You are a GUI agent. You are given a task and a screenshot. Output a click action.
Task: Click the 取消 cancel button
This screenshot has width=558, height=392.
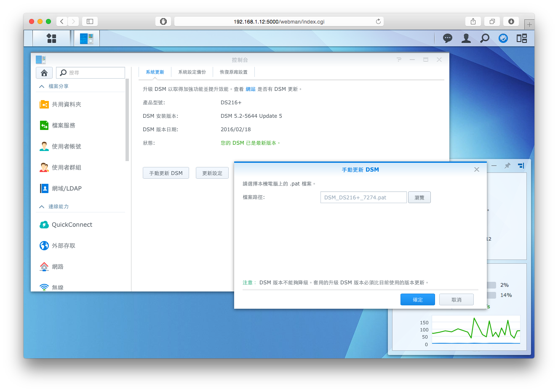(x=457, y=300)
